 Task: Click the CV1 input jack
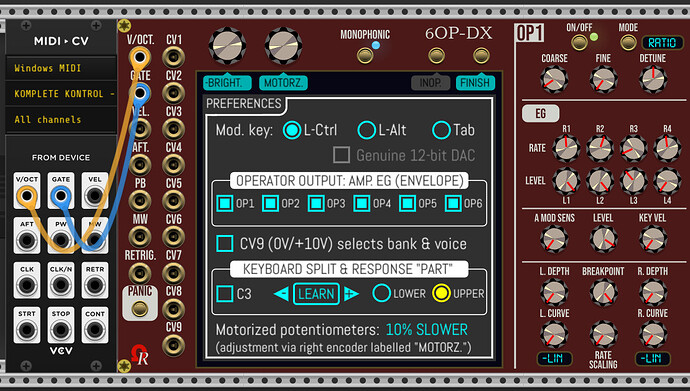click(x=173, y=57)
